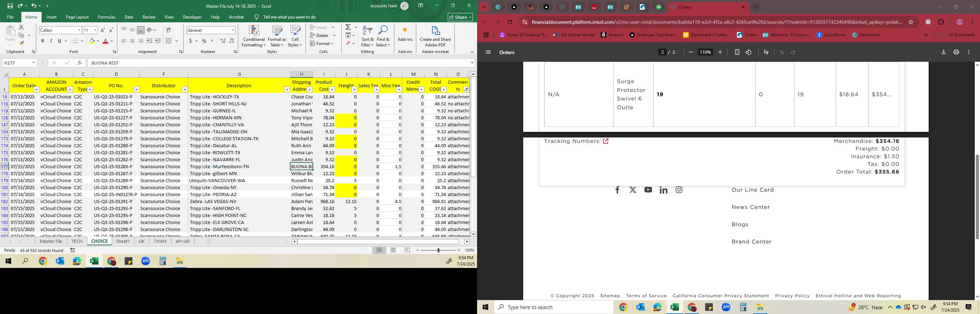Click the Our Line Card link
Image resolution: width=980 pixels, height=314 pixels.
(753, 190)
